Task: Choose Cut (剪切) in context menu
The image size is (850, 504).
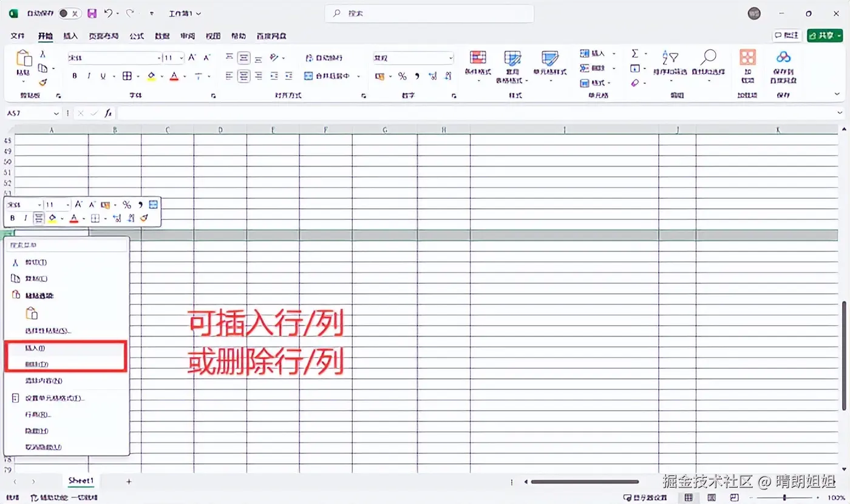Action: tap(66, 262)
